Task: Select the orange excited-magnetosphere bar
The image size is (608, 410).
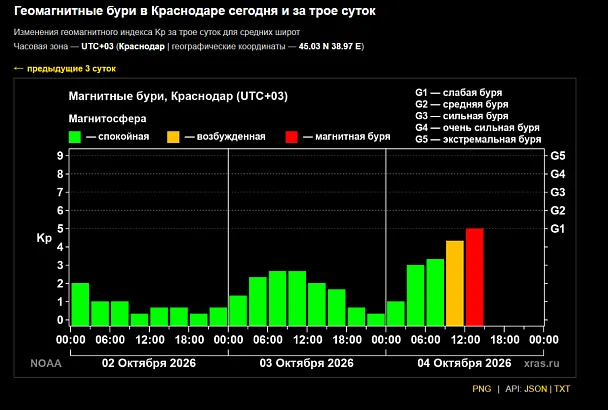Action: coord(455,283)
